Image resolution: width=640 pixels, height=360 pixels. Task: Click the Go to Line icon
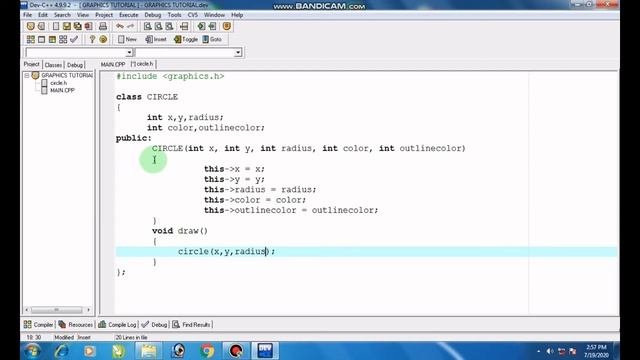[184, 27]
